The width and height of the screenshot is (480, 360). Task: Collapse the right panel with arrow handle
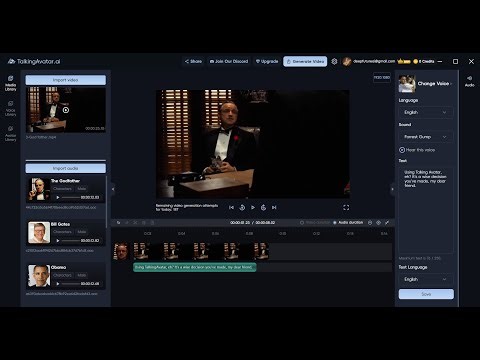point(392,189)
